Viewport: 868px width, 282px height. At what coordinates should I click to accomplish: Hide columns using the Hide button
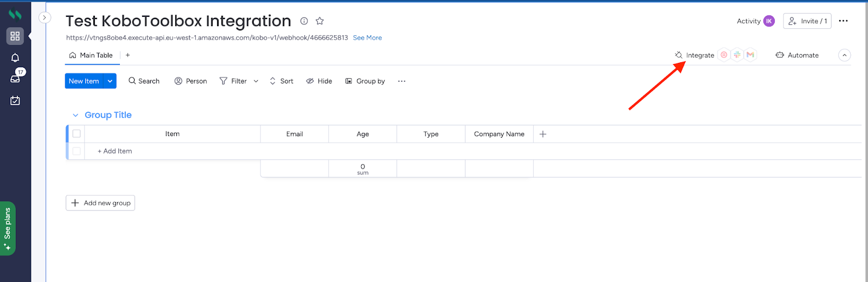[x=319, y=81]
